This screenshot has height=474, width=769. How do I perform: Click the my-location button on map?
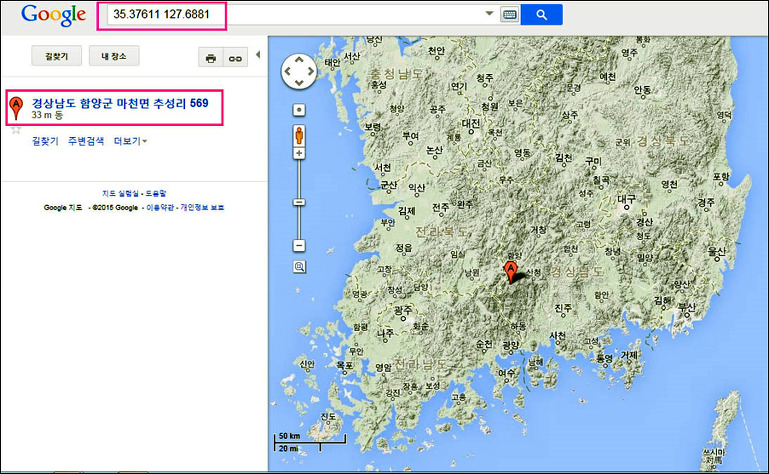click(299, 110)
